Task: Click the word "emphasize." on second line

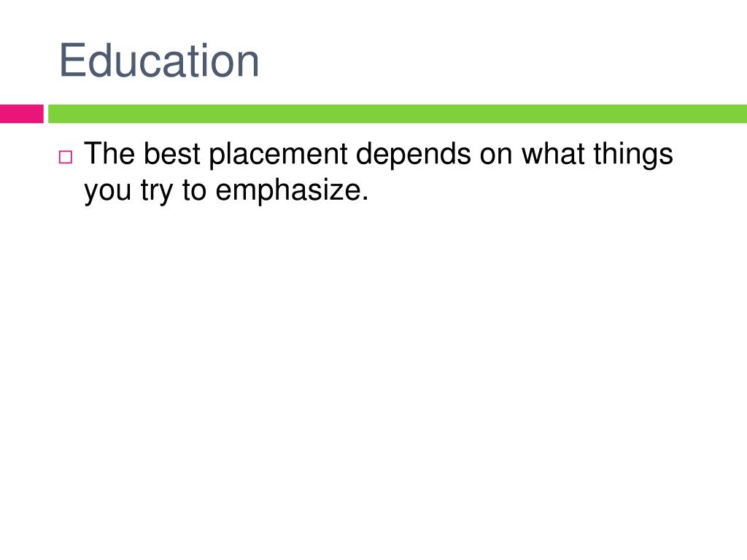Action: [292, 190]
